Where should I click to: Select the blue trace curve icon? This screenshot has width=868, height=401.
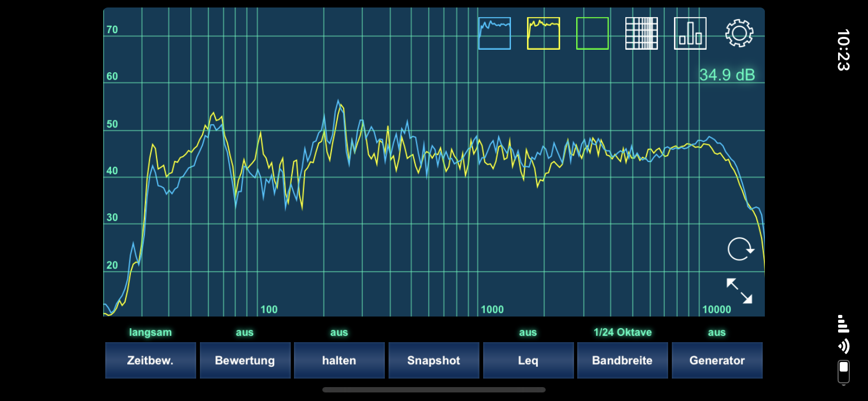[x=494, y=33]
